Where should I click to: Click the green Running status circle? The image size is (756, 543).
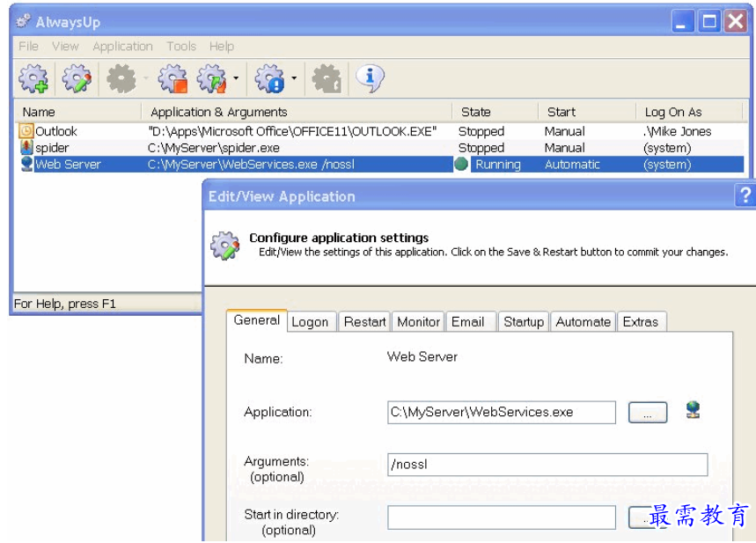point(461,165)
